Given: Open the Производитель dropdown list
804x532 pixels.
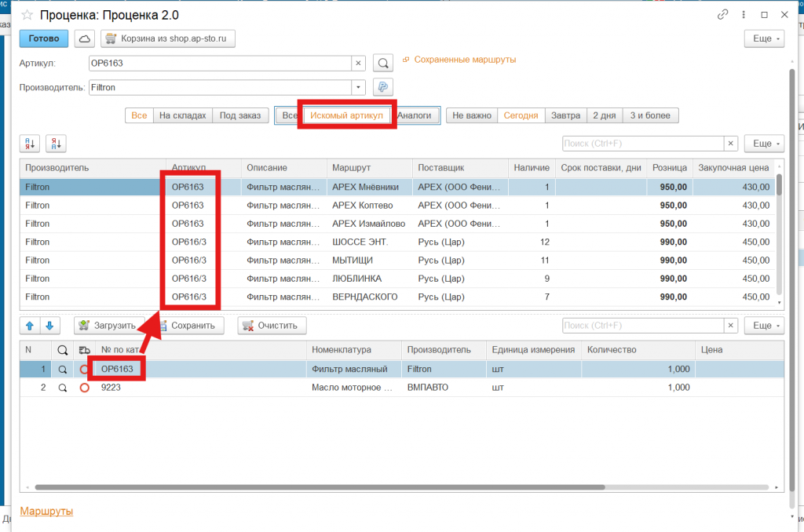Looking at the screenshot, I should coord(359,87).
